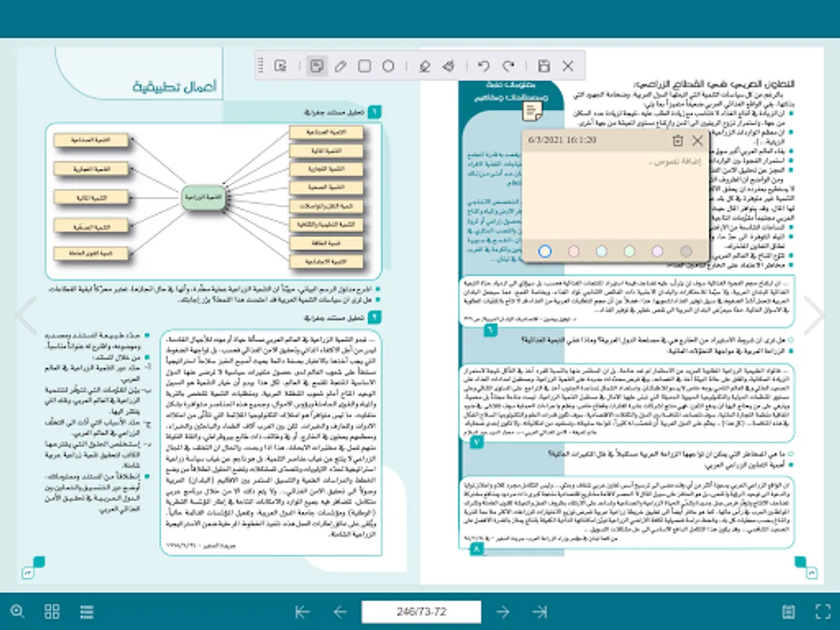Click the heading أعمال تطبيقية
Viewport: 840px width, 630px height.
tap(175, 87)
